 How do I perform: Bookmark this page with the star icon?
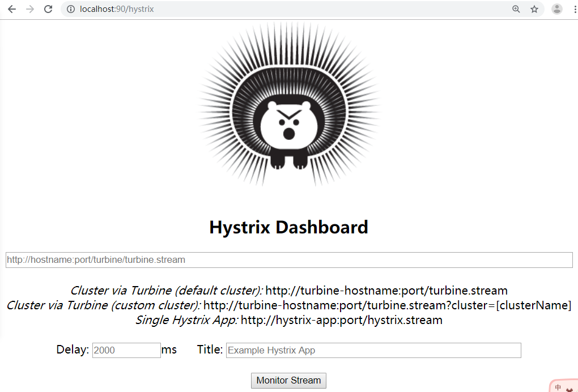coord(534,9)
